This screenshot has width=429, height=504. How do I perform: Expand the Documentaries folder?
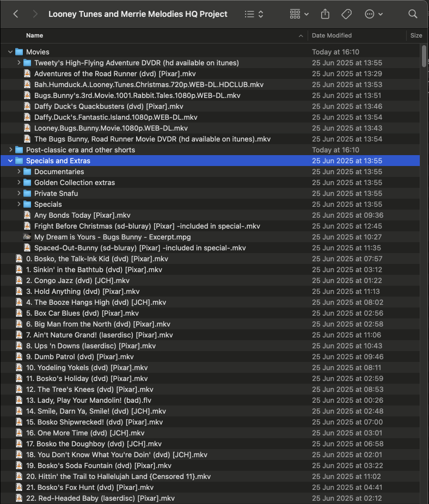pyautogui.click(x=19, y=172)
